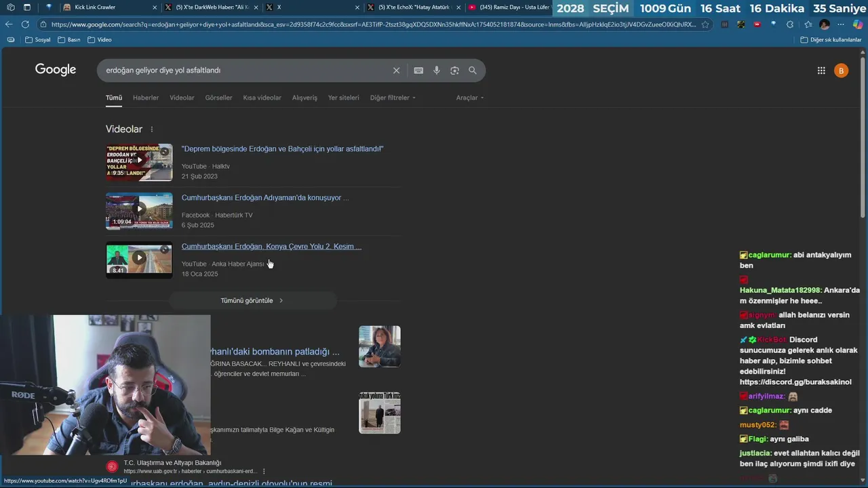Switch to the X'te EchoX Hatay Atatürk tab
The height and width of the screenshot is (488, 868).
pos(415,7)
